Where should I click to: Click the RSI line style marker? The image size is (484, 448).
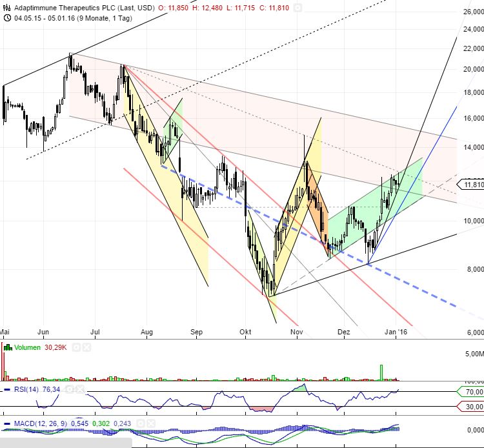click(8, 389)
